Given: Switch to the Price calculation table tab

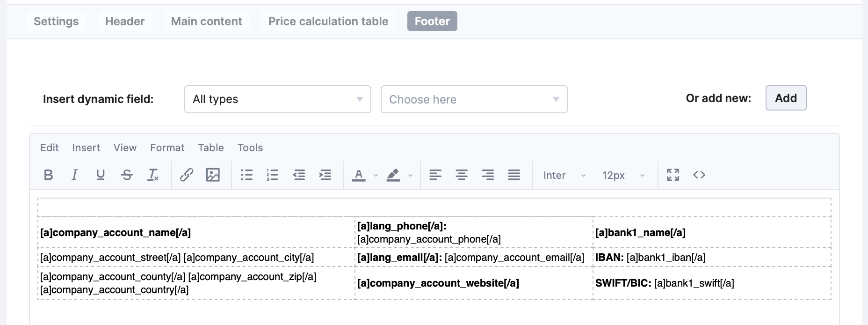Looking at the screenshot, I should [x=328, y=21].
